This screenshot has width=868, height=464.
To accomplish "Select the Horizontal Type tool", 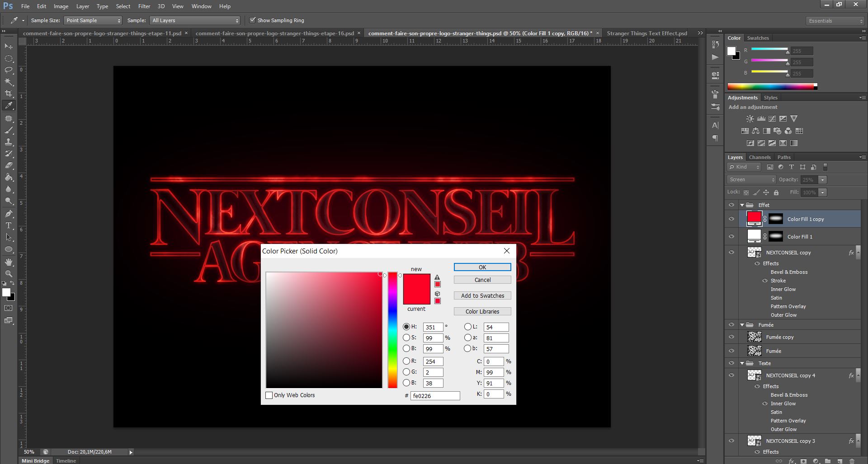I will [x=9, y=225].
